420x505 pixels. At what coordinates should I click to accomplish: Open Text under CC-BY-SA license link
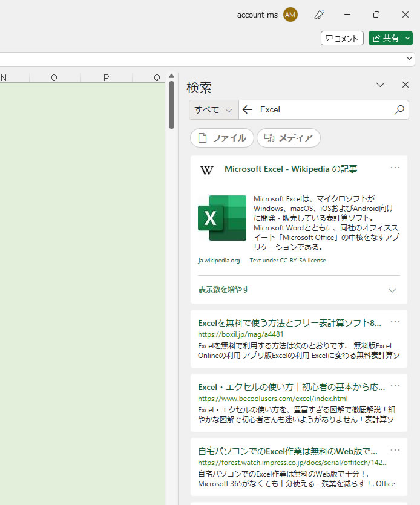[x=287, y=261]
